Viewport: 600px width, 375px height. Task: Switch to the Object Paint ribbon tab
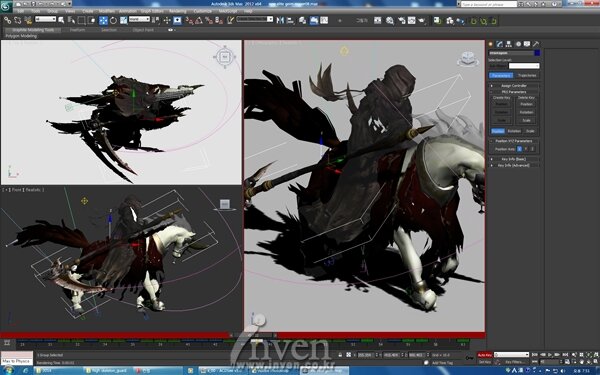143,30
